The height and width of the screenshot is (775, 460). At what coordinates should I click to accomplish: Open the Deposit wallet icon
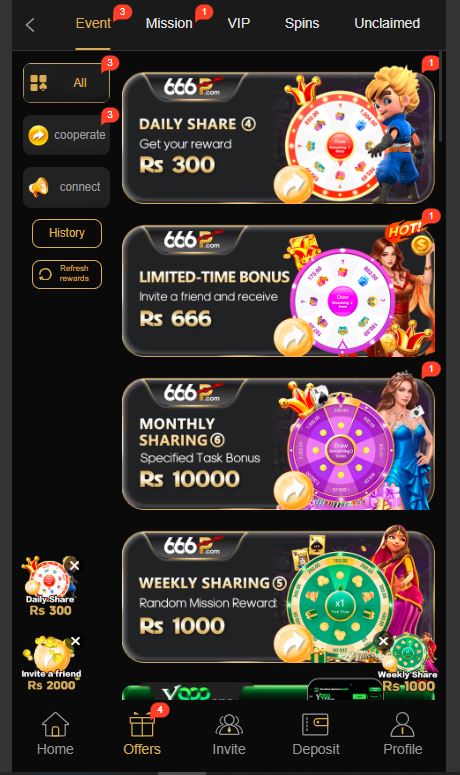click(x=315, y=725)
